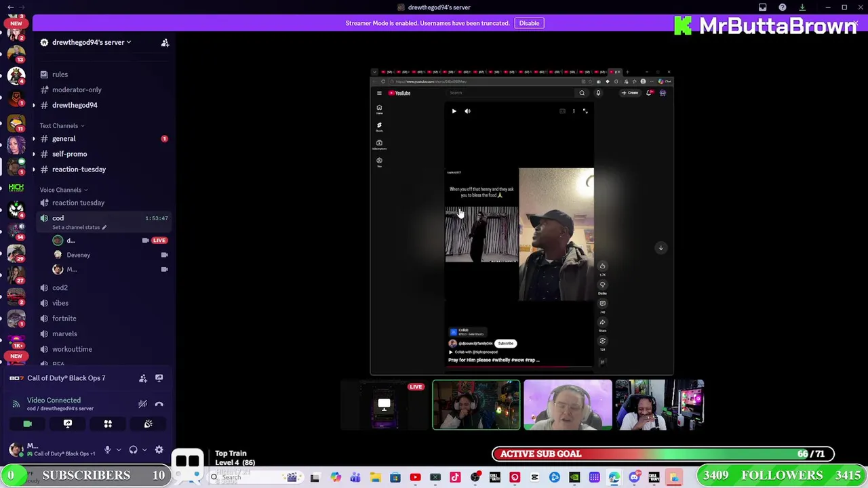The image size is (868, 488).
Task: Collapse the Voice Channels category
Action: pyautogui.click(x=63, y=190)
